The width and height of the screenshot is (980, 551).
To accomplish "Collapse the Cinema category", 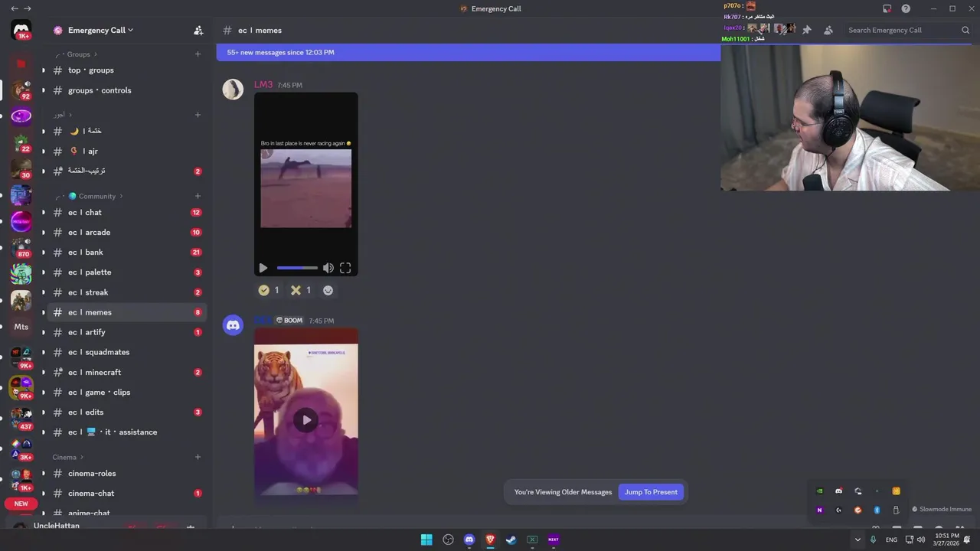I will coord(68,457).
